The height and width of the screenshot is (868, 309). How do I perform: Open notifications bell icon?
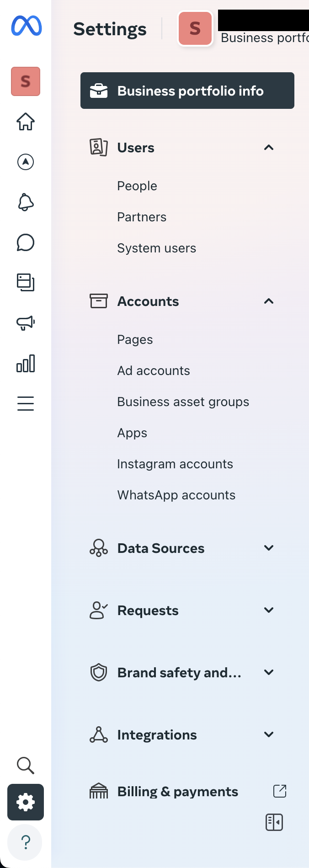pos(26,202)
